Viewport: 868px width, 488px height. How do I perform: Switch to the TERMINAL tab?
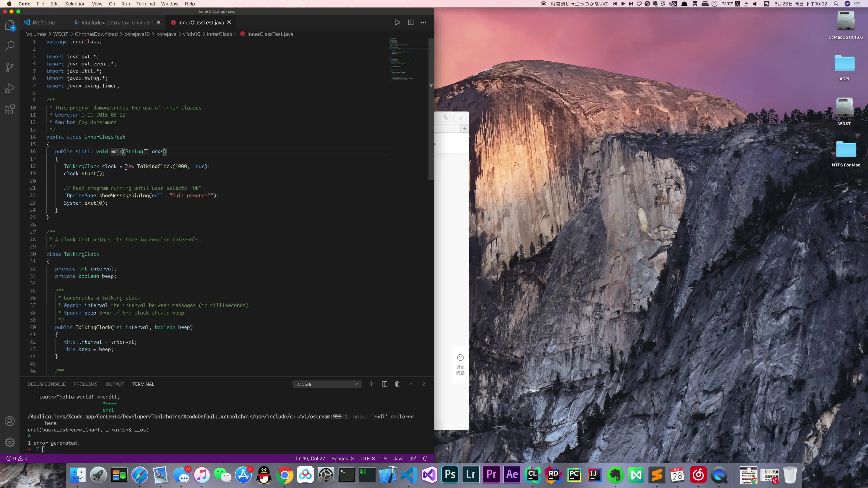point(143,384)
